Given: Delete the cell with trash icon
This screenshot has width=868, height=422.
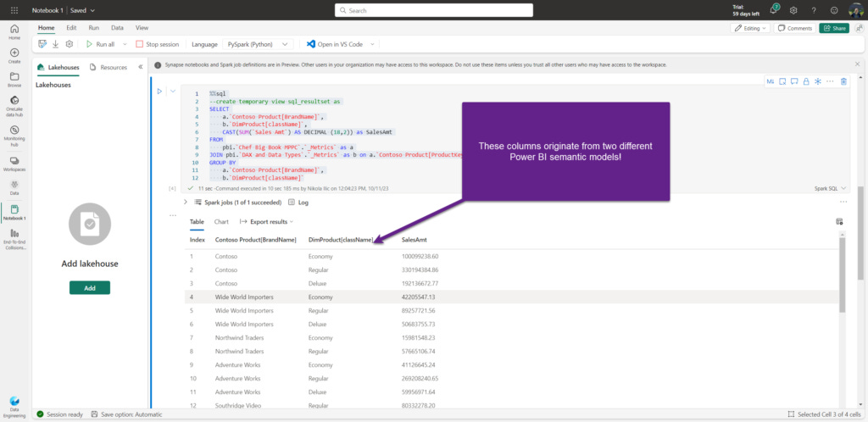Looking at the screenshot, I should click(x=843, y=81).
